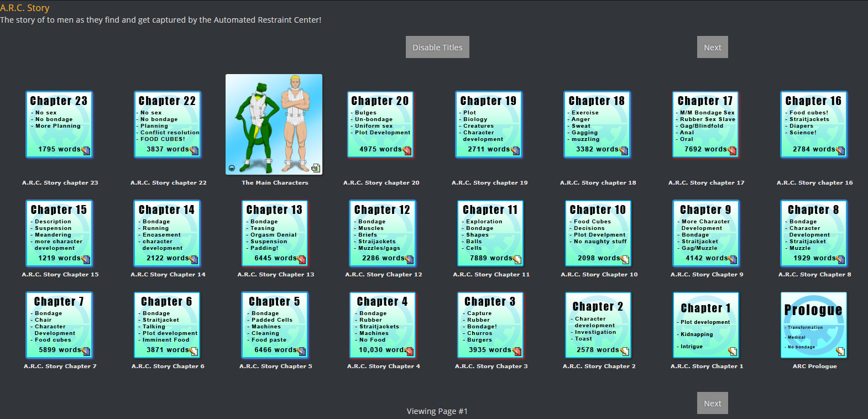Click the 'A.R.C. Story Chapter 12' title link
The width and height of the screenshot is (868, 419).
pos(384,274)
